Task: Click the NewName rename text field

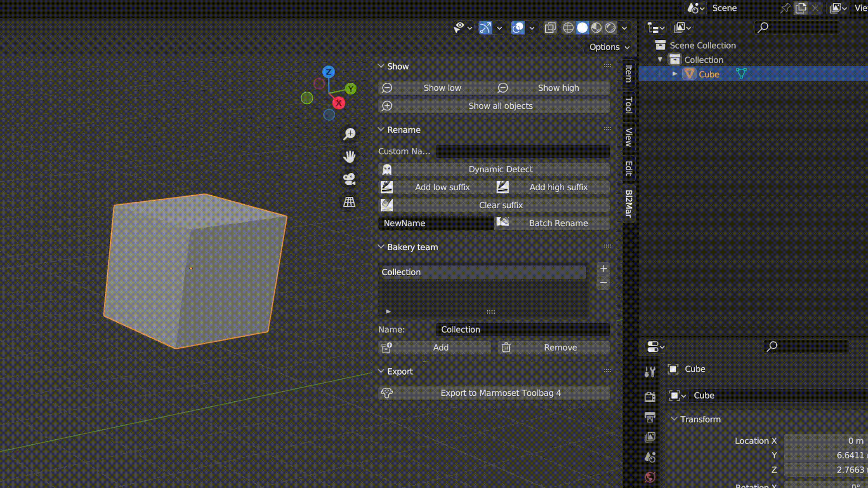Action: 435,223
